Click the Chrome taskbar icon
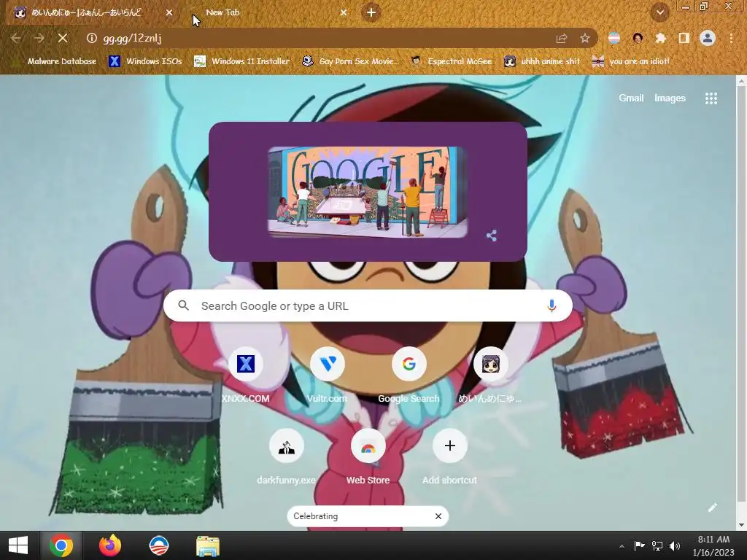The width and height of the screenshot is (747, 560). pos(61,545)
